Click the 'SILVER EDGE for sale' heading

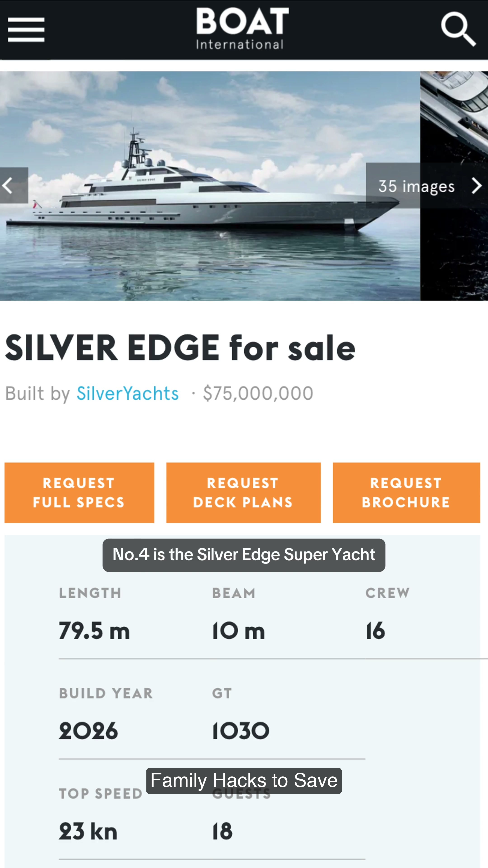coord(180,348)
